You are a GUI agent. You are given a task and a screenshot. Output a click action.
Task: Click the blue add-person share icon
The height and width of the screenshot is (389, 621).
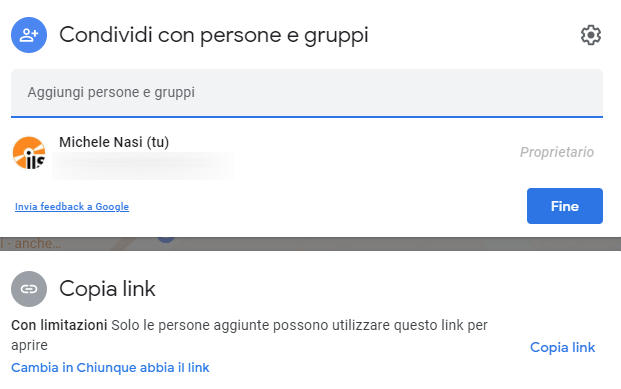29,35
